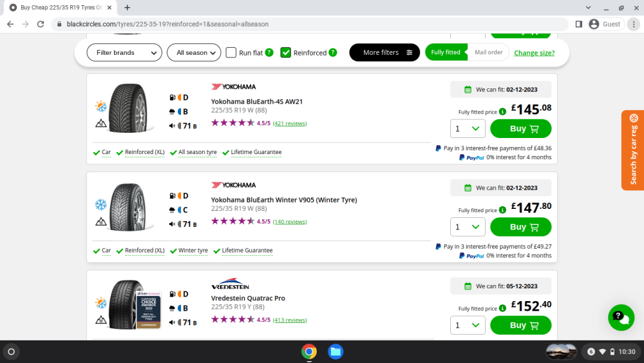The width and height of the screenshot is (644, 363).
Task: Open tab search chevron in title bar
Action: point(588,7)
